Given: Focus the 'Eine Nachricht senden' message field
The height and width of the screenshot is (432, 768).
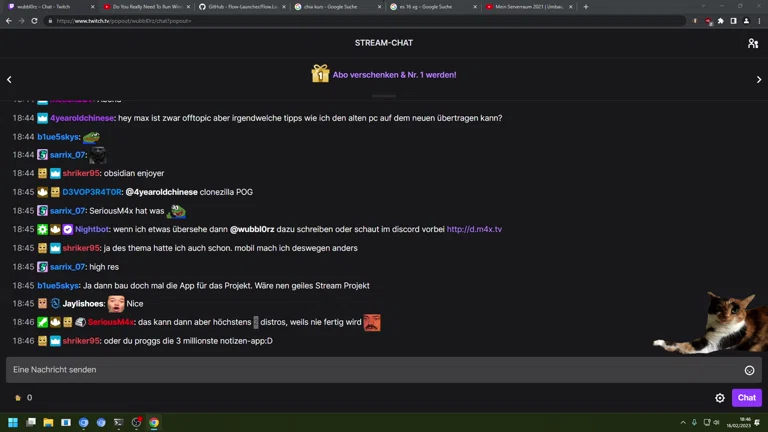Looking at the screenshot, I should tap(370, 370).
